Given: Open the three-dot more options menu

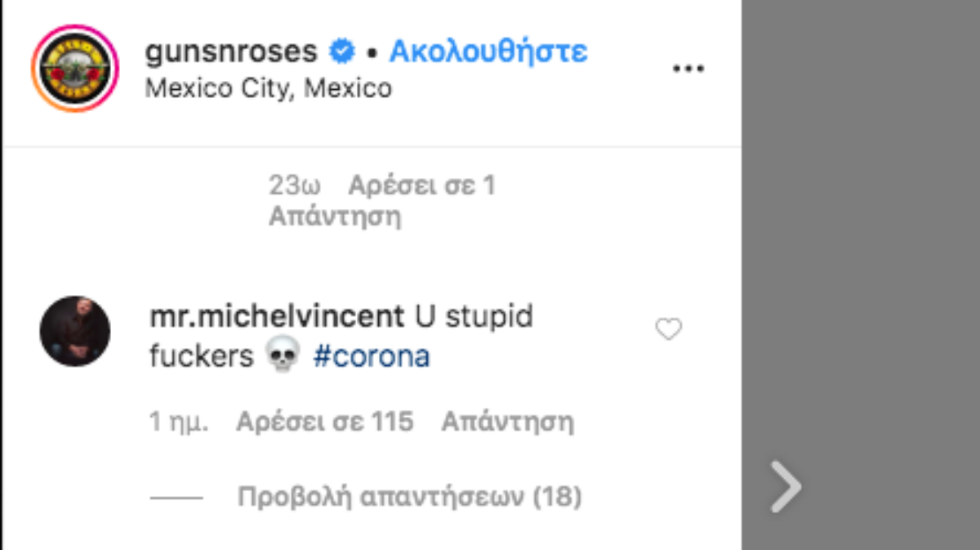Looking at the screenshot, I should click(x=688, y=69).
